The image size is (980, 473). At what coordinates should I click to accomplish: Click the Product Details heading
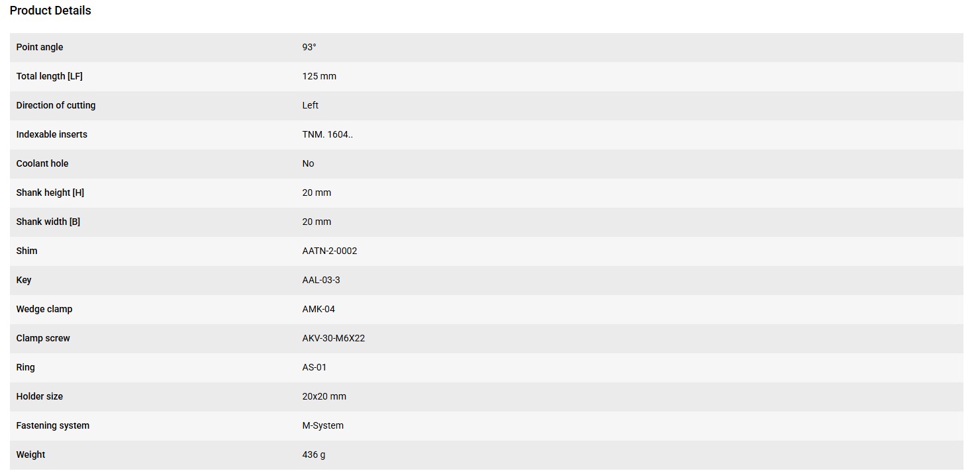[50, 11]
